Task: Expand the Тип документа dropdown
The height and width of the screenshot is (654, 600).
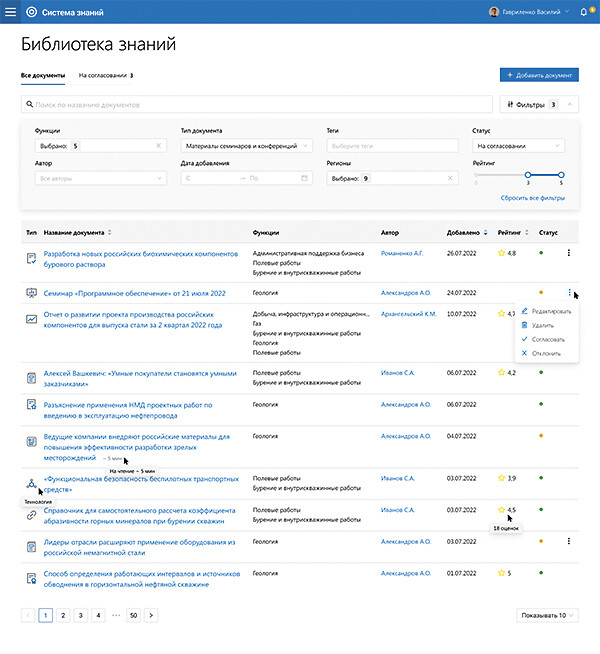Action: (x=305, y=146)
